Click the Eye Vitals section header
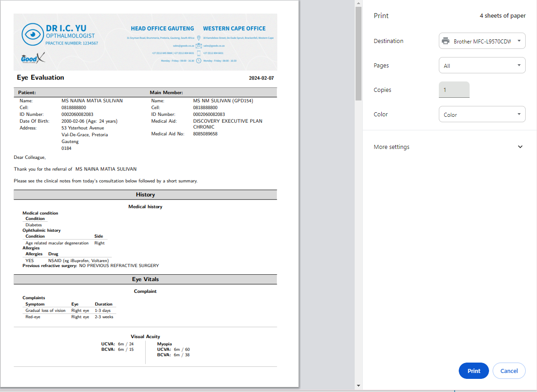Image resolution: width=537 pixels, height=392 pixels. [x=145, y=279]
